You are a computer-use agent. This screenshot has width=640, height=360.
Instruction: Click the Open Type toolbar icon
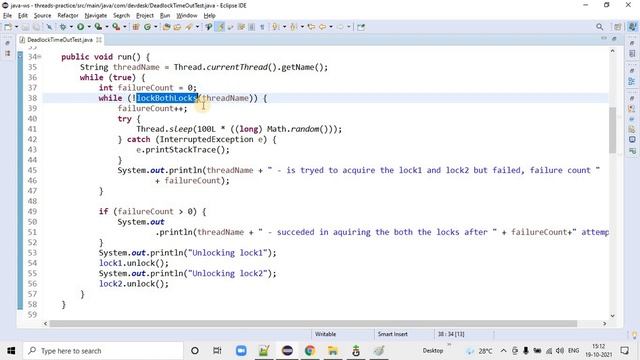pos(166,27)
